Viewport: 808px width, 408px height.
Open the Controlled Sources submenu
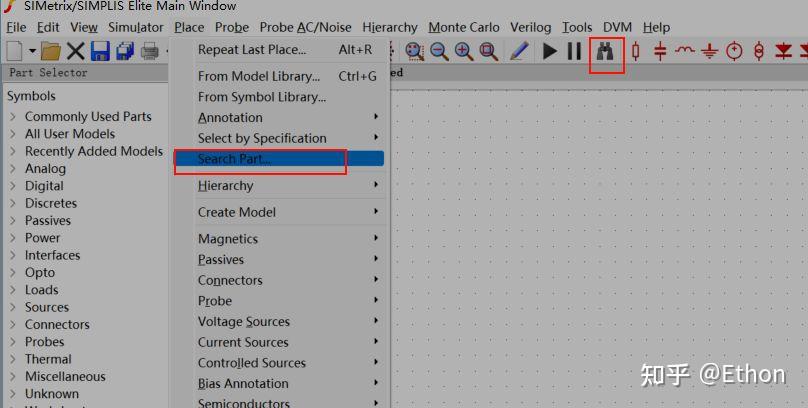[x=279, y=363]
